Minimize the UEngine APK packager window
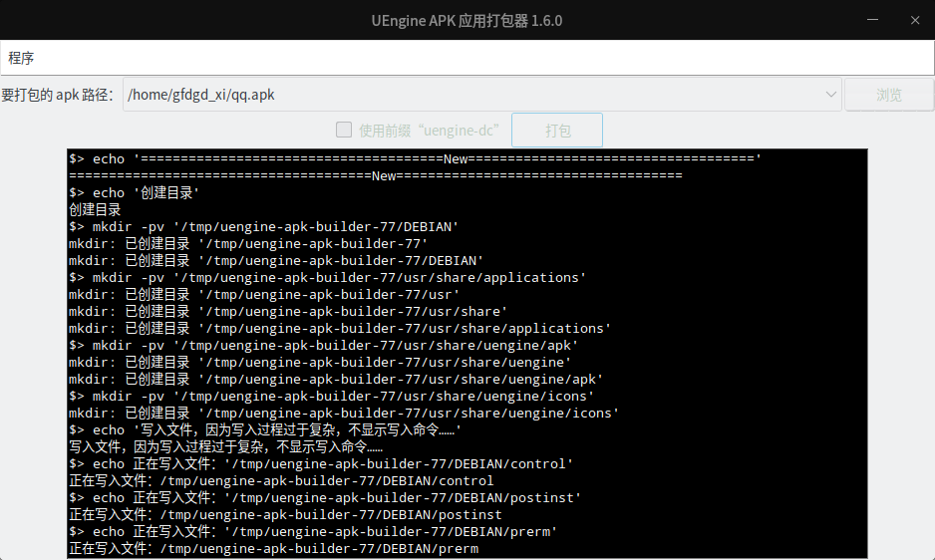 point(871,20)
